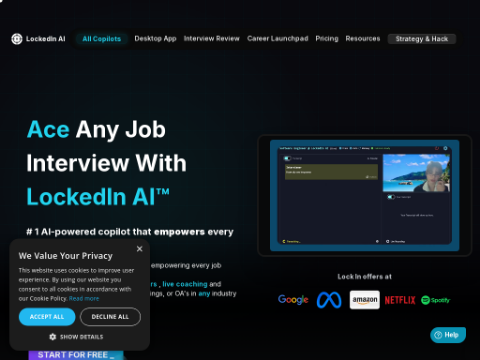480x360 pixels.
Task: Expand the Resources nav menu
Action: point(363,39)
